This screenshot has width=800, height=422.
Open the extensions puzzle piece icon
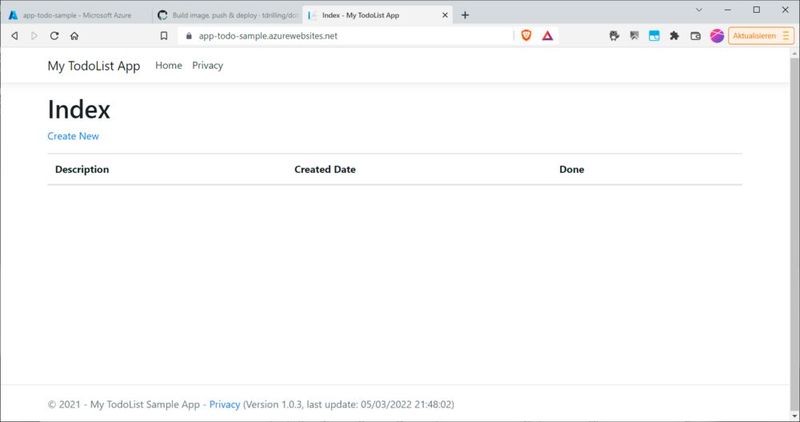(x=674, y=36)
